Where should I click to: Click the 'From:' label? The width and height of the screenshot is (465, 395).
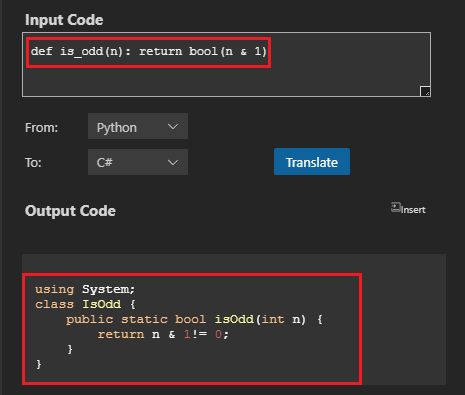41,128
